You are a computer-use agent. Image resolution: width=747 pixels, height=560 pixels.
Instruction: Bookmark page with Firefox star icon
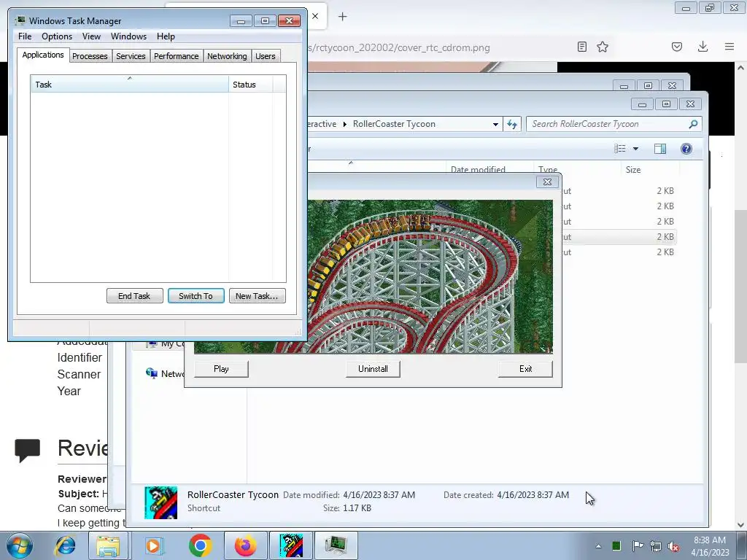(x=603, y=47)
